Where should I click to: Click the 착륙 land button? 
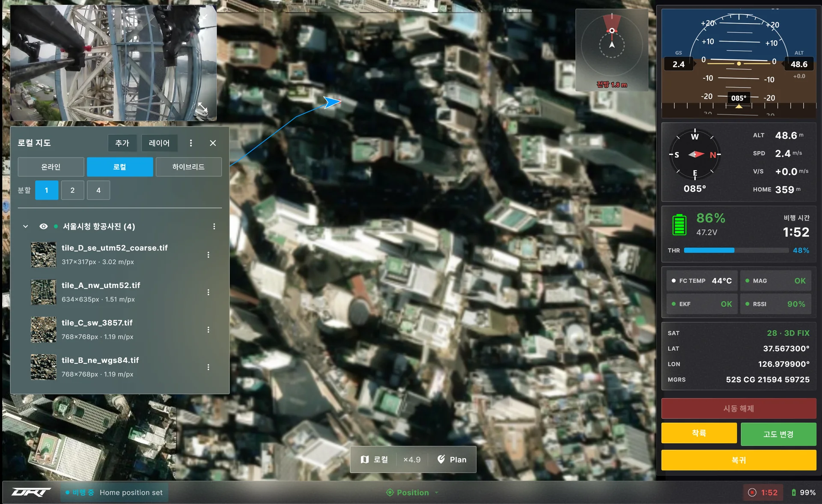[x=699, y=433]
